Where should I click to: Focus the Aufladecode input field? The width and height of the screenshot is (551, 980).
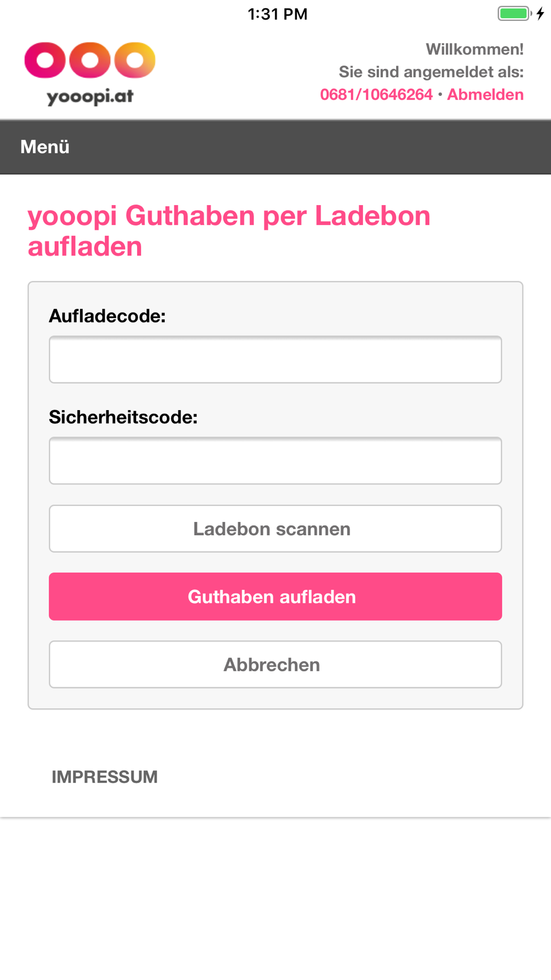275,359
